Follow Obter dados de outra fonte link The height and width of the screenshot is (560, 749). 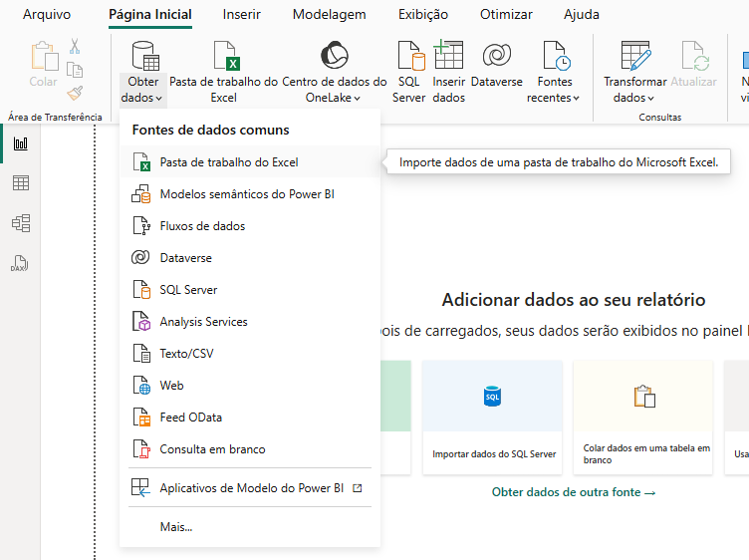574,492
